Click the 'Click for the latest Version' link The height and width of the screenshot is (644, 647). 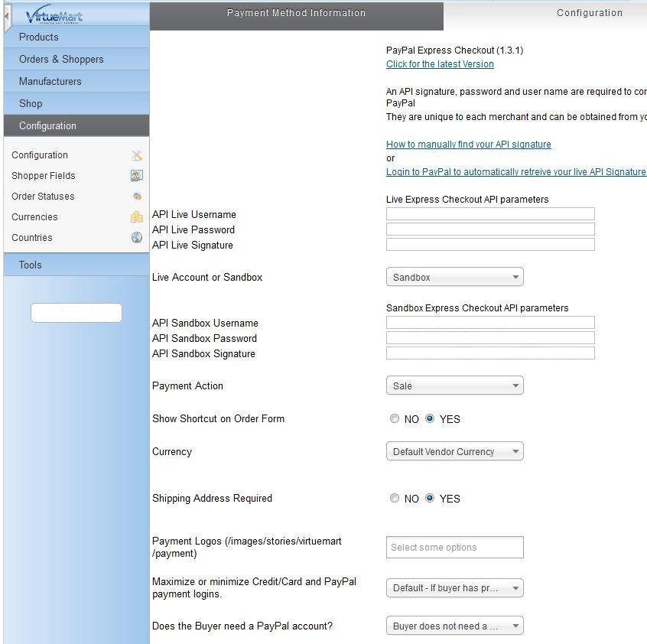440,64
